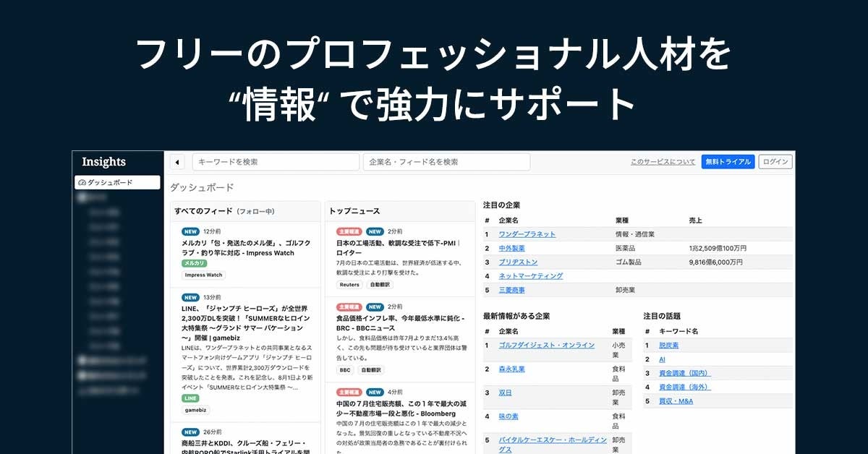Select the Impress Watch source tag
The image size is (868, 454).
[203, 275]
